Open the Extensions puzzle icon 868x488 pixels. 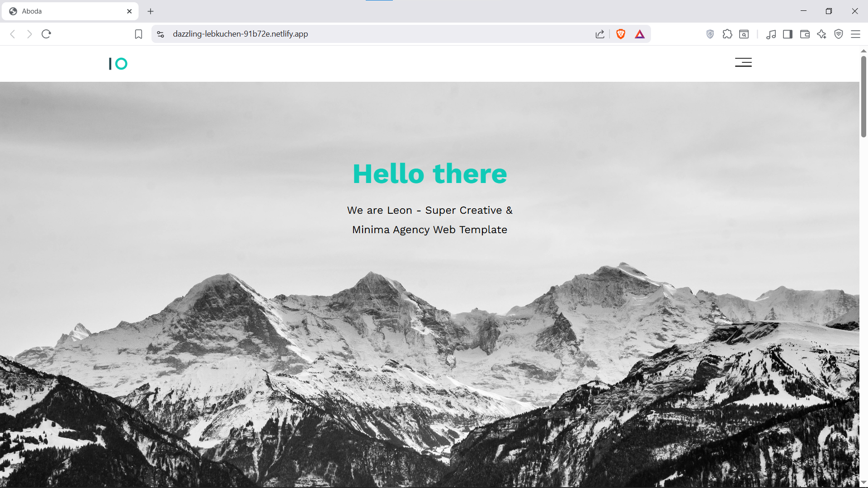(727, 34)
